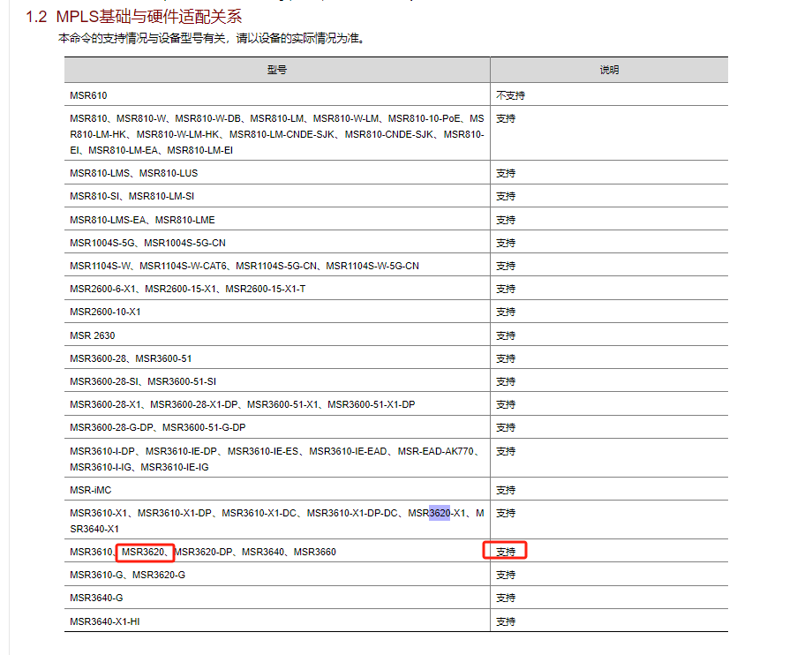Viewport: 812px width, 655px height.
Task: Click the cell starting 'MSR3610-I-DP、MSR3610-IE-DP'
Action: pos(277,459)
